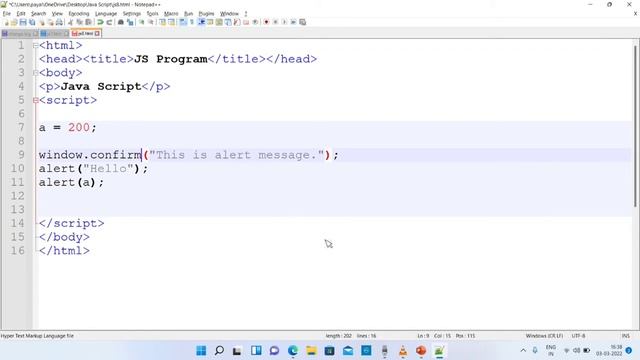Open Microsoft Edge from taskbar
This screenshot has height=360, width=640.
tap(293, 351)
